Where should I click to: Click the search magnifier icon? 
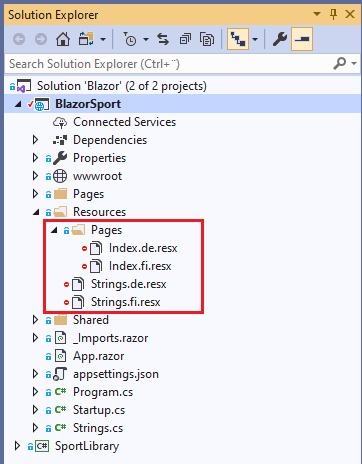pyautogui.click(x=339, y=63)
